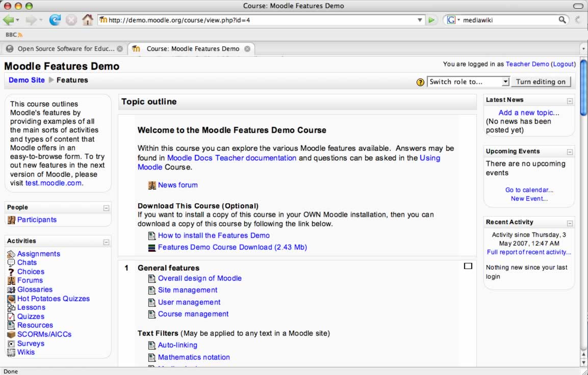This screenshot has height=375, width=588.
Task: Collapse the People block
Action: click(106, 208)
